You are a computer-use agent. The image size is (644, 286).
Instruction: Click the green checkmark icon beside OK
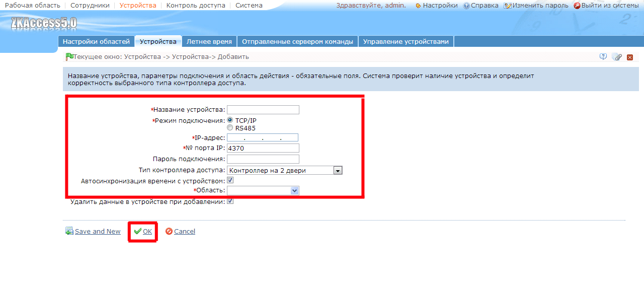pos(137,231)
